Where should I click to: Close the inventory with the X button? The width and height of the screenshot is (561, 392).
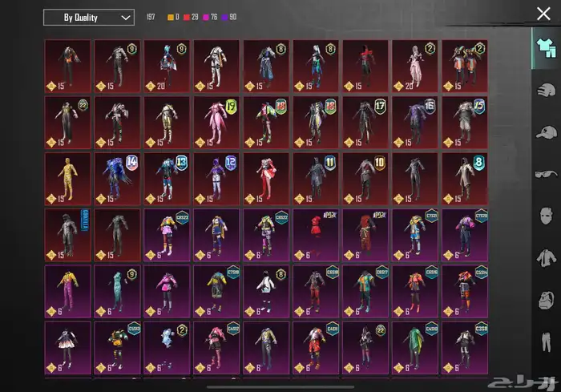(x=543, y=13)
